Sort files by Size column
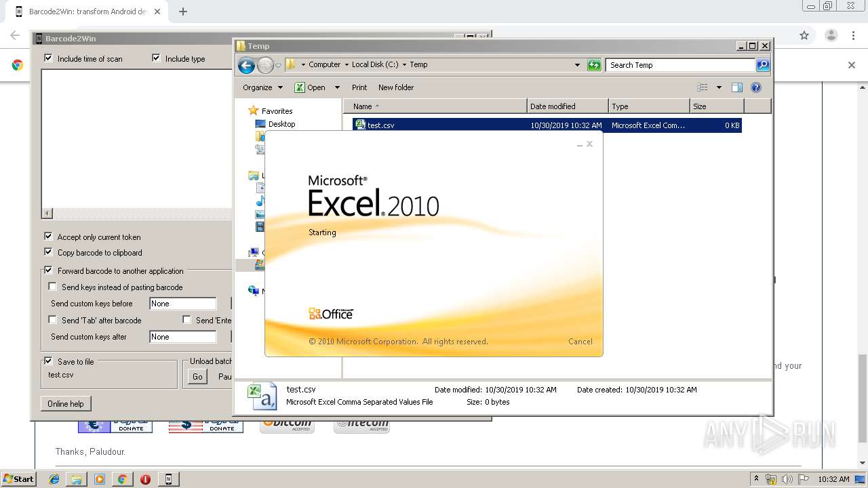Image resolution: width=868 pixels, height=488 pixels. tap(717, 106)
